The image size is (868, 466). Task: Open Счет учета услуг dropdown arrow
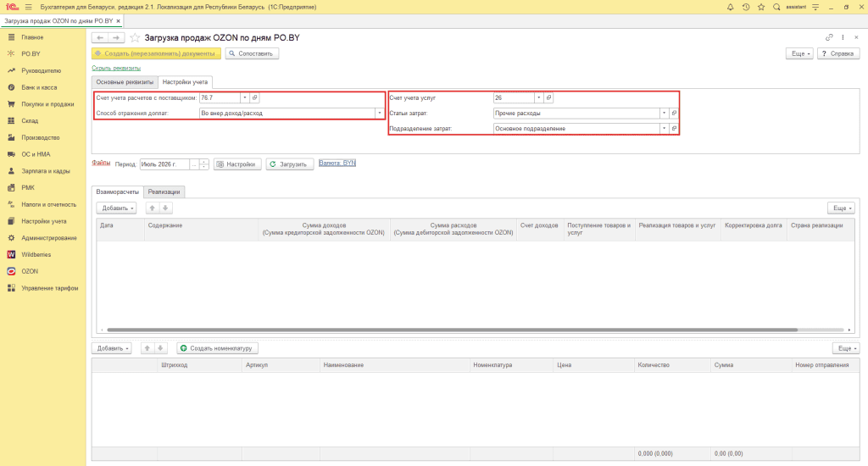pyautogui.click(x=538, y=98)
